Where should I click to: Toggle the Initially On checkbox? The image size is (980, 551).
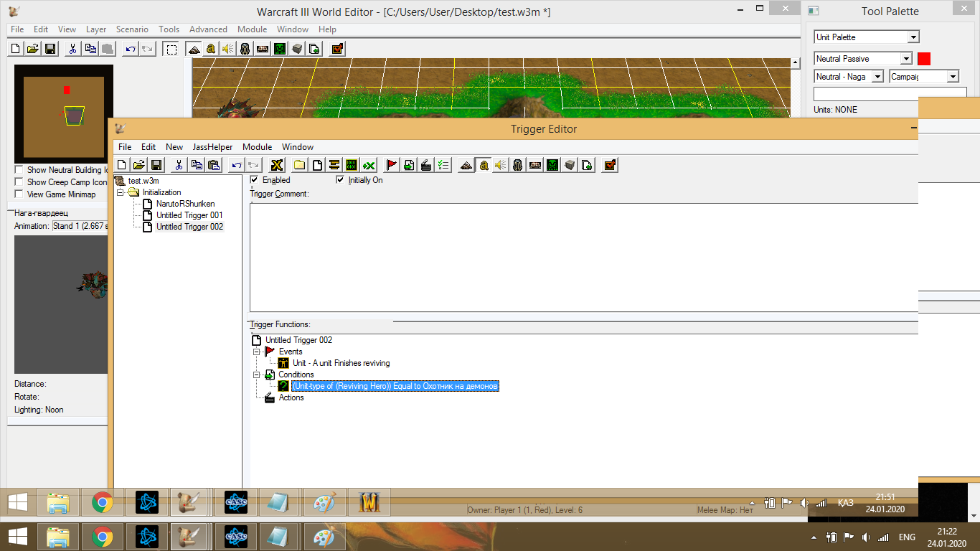(x=340, y=180)
